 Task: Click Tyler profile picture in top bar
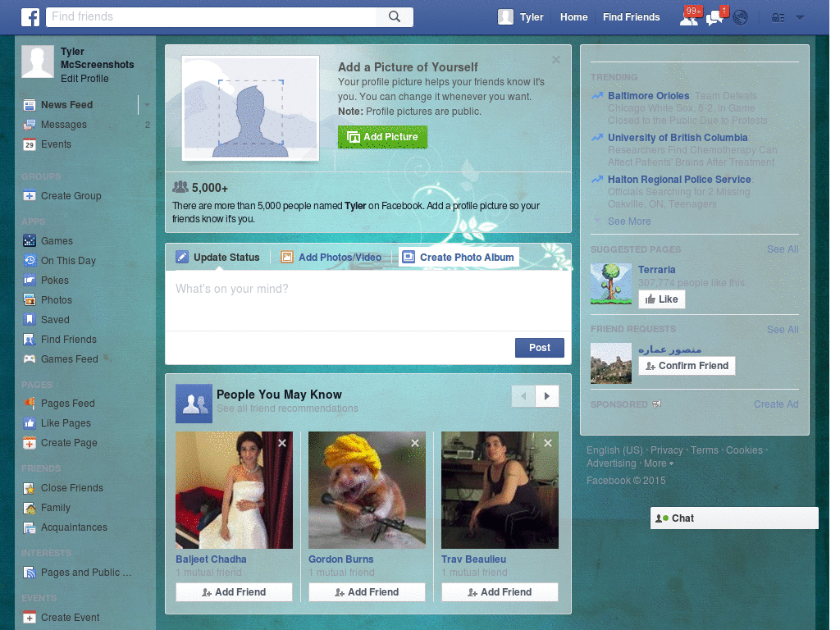505,17
